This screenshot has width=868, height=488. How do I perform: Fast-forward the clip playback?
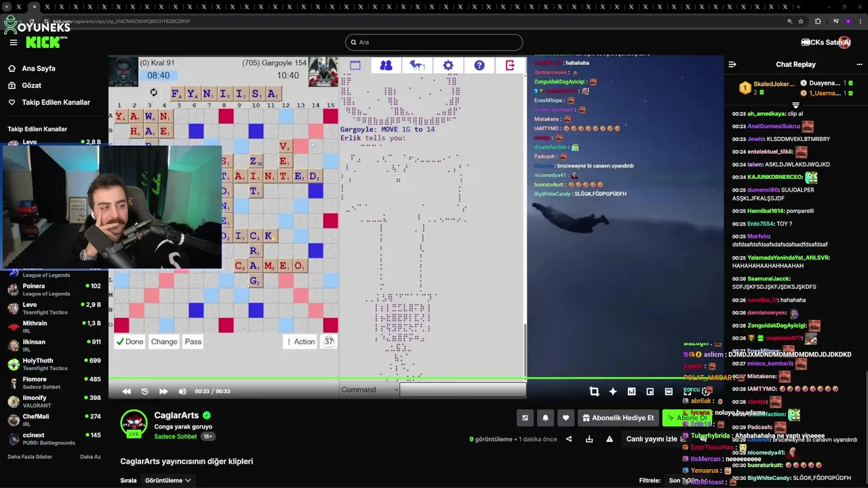(163, 391)
